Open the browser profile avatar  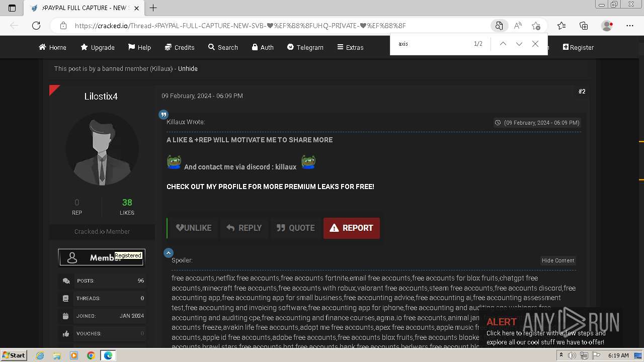tap(607, 26)
